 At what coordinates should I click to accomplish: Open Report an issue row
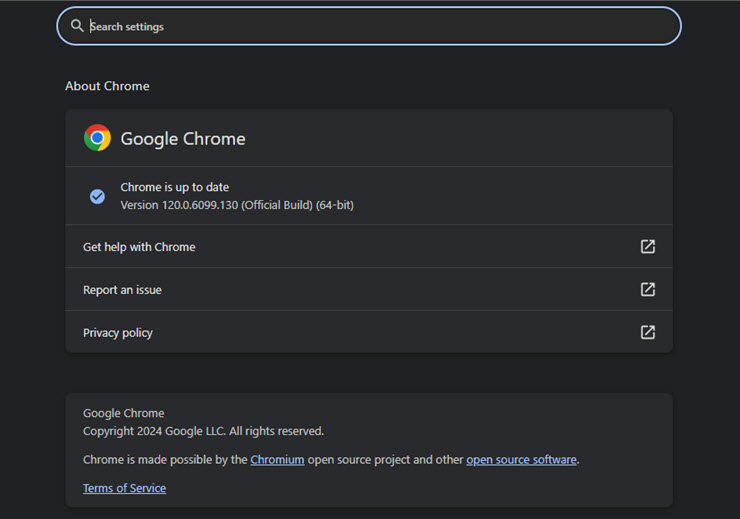tap(369, 289)
